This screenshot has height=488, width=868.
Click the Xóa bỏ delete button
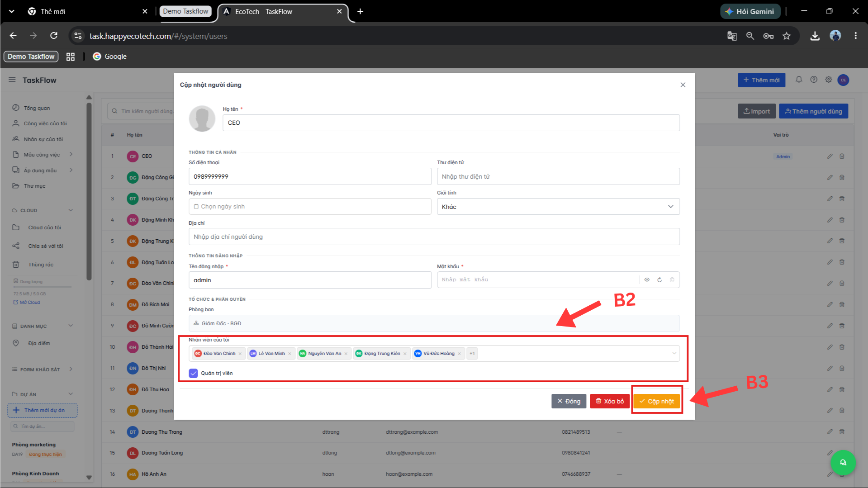(x=610, y=401)
